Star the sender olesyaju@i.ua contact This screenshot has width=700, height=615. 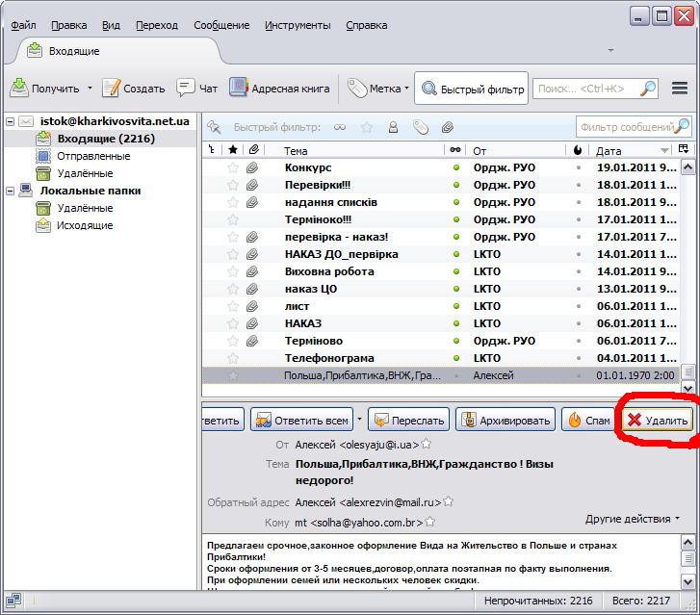click(x=427, y=444)
